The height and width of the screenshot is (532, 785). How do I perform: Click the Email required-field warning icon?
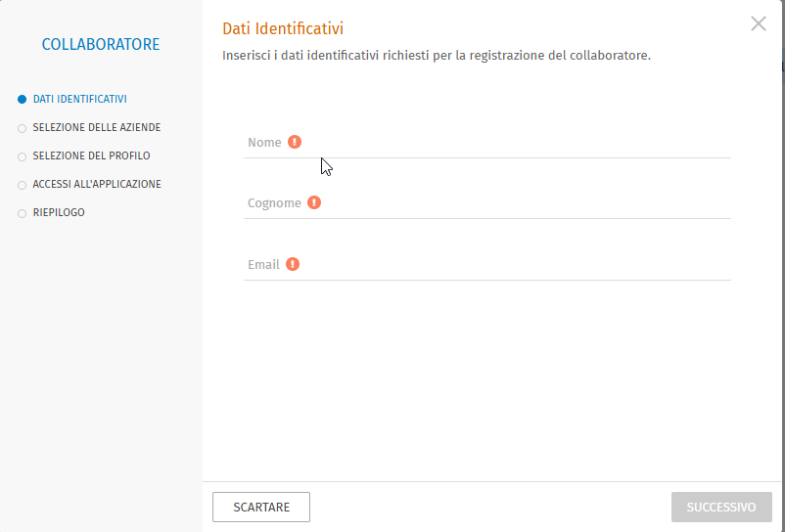point(293,264)
